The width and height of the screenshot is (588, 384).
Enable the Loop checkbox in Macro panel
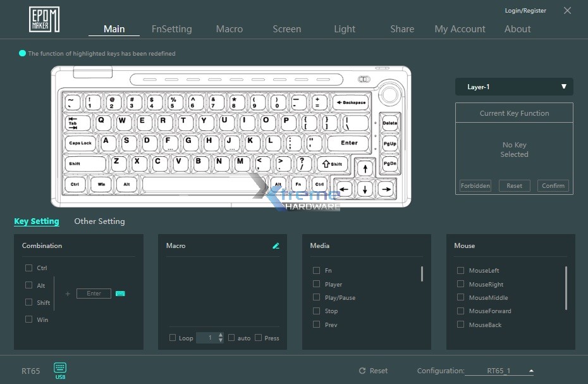coord(172,338)
